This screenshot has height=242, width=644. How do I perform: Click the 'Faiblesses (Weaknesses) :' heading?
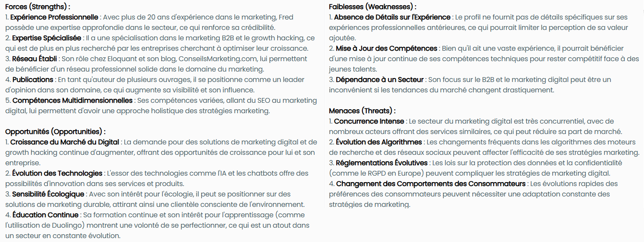pos(372,7)
